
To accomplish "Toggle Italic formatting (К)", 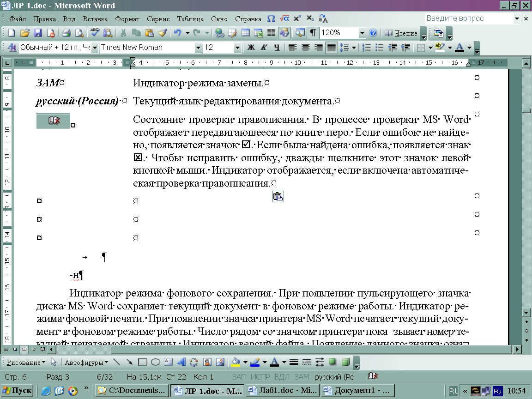I will 264,48.
